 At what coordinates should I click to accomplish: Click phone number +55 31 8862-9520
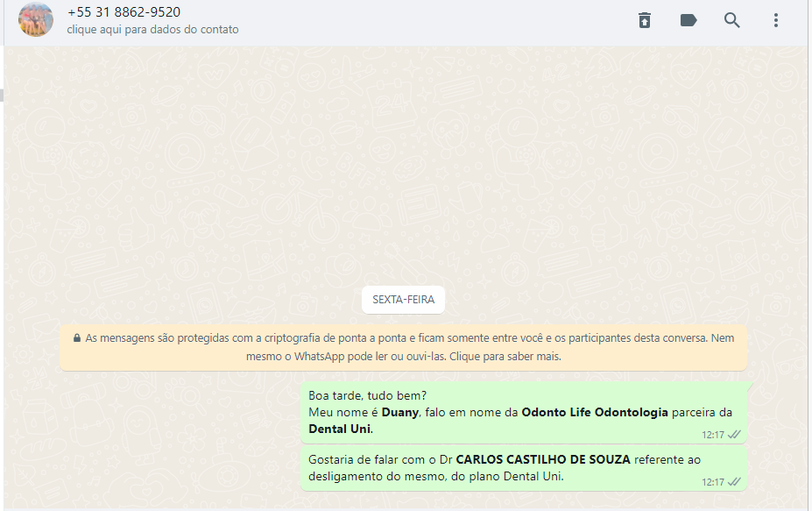click(x=124, y=12)
